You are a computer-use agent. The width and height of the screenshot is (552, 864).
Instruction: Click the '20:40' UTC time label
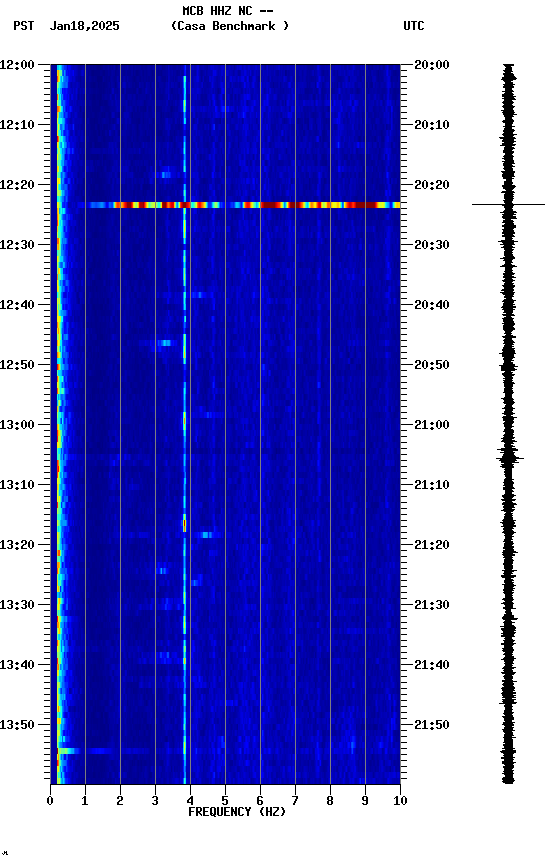tap(432, 305)
